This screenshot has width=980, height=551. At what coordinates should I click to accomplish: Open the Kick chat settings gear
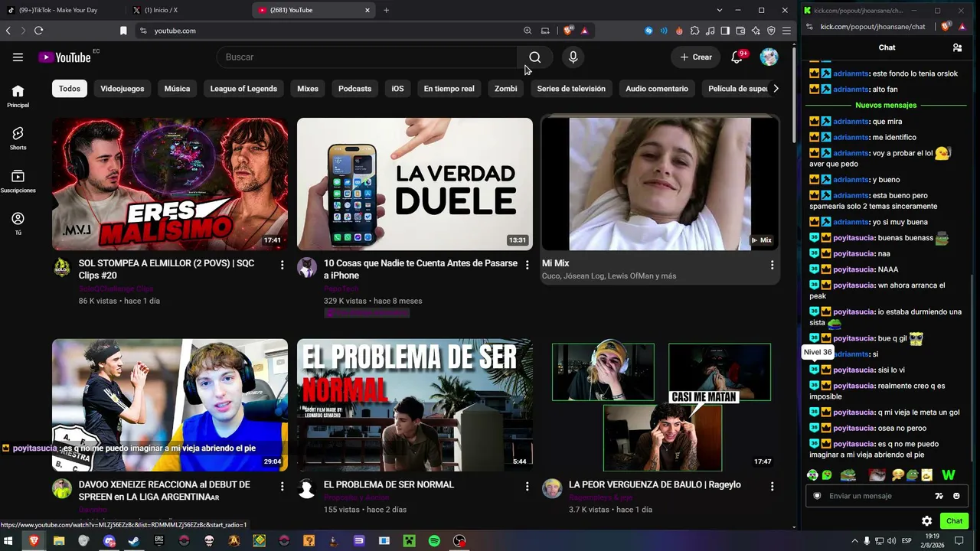point(926,521)
